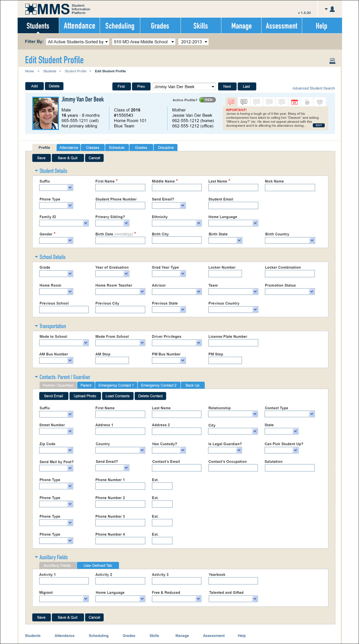Open Advanced Student Search link
This screenshot has height=644, width=359.
click(x=314, y=88)
